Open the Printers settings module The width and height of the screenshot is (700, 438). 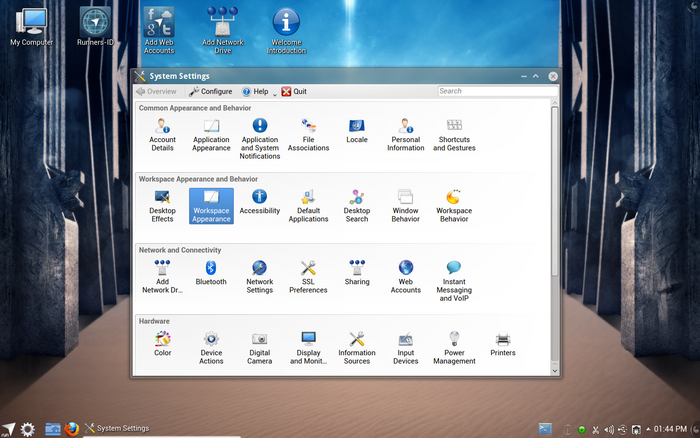point(503,346)
